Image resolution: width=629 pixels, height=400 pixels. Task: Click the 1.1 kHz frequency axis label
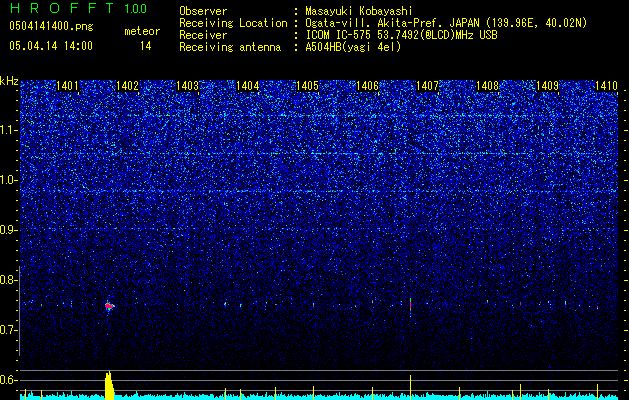pos(9,130)
